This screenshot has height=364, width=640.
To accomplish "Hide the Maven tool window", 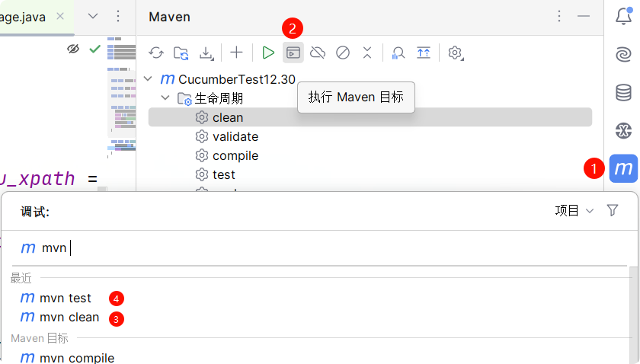I will (584, 16).
